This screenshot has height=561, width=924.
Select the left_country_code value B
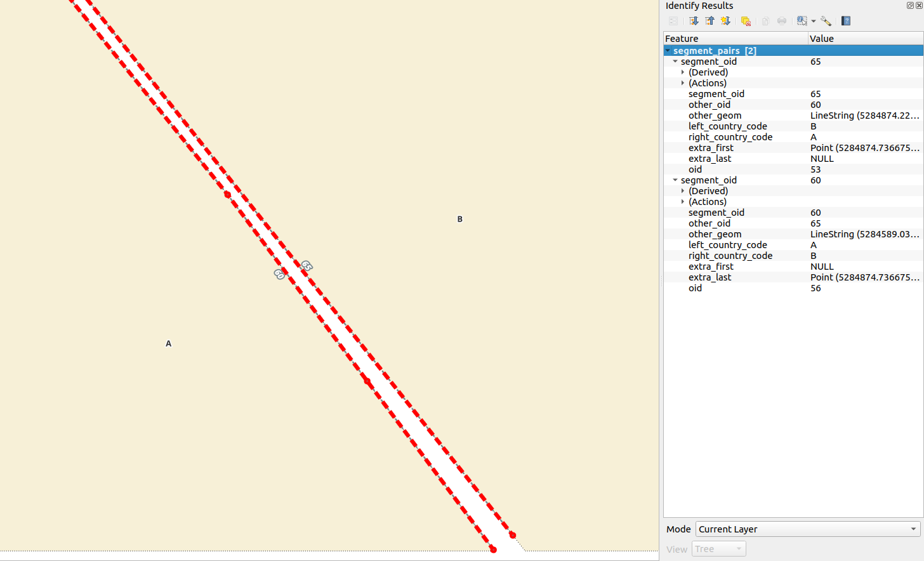tap(814, 126)
